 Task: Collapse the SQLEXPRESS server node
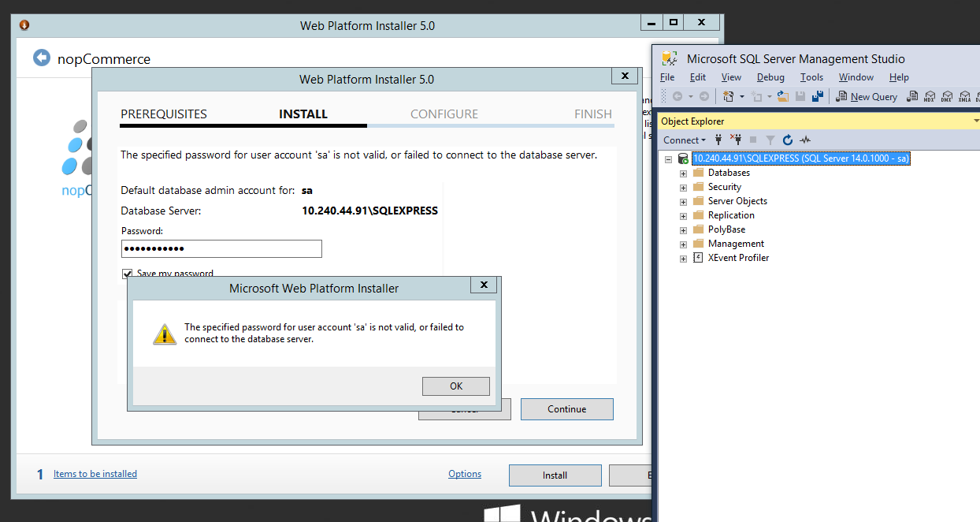point(668,158)
